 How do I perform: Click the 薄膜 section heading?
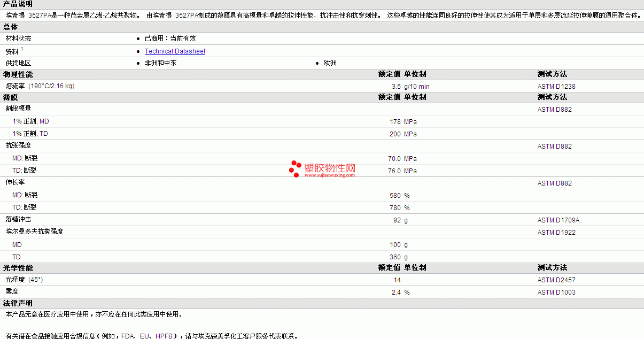[x=11, y=97]
